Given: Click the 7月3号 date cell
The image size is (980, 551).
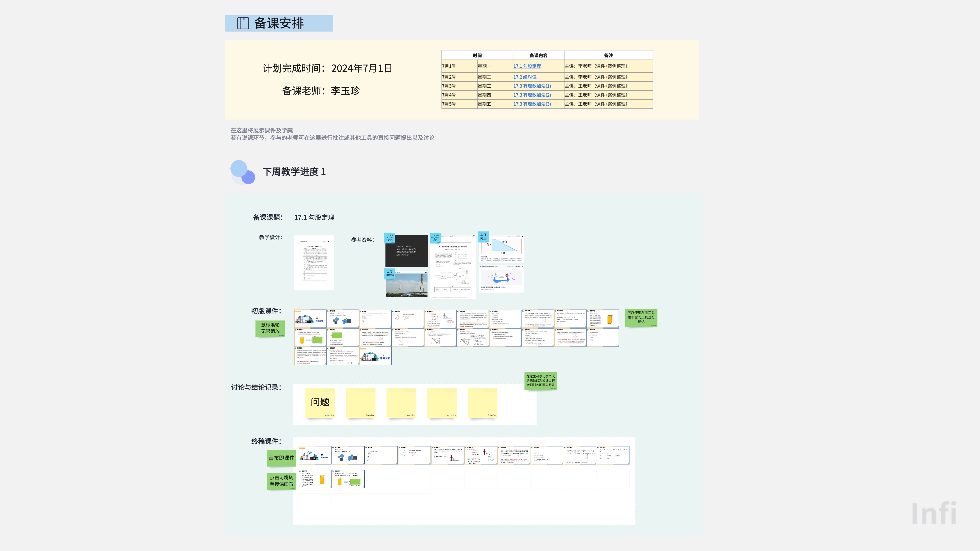Looking at the screenshot, I should (x=459, y=86).
